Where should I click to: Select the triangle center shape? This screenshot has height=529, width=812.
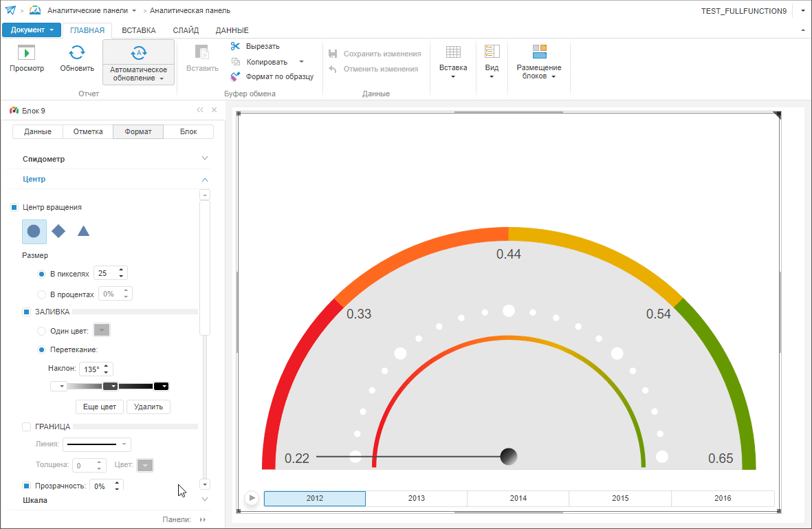point(83,231)
